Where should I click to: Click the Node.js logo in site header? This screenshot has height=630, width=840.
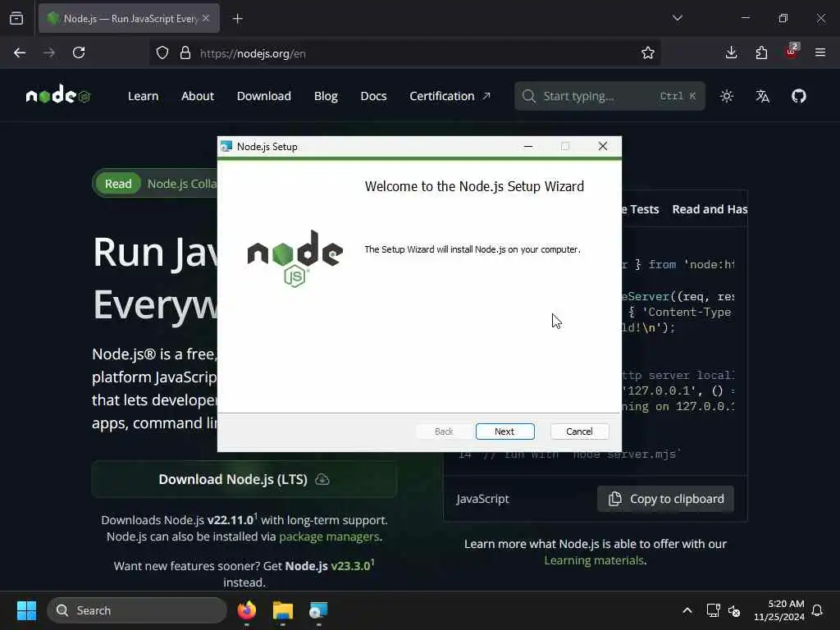pos(58,95)
